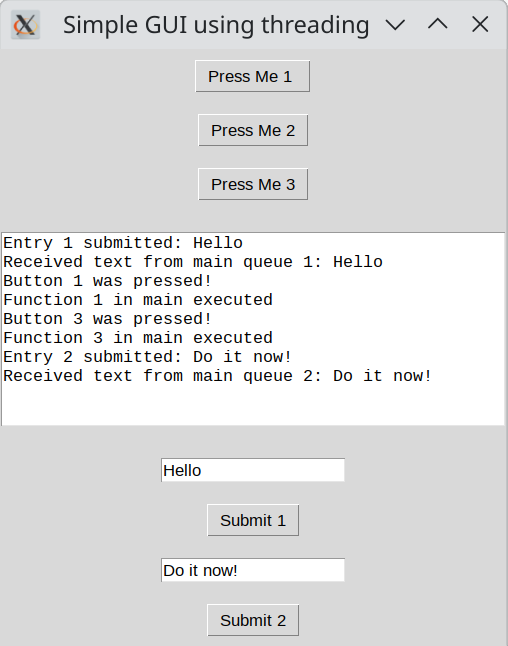Viewport: 508px width, 646px height.
Task: Click the window title 'Simple GUI using threading'
Action: (216, 25)
